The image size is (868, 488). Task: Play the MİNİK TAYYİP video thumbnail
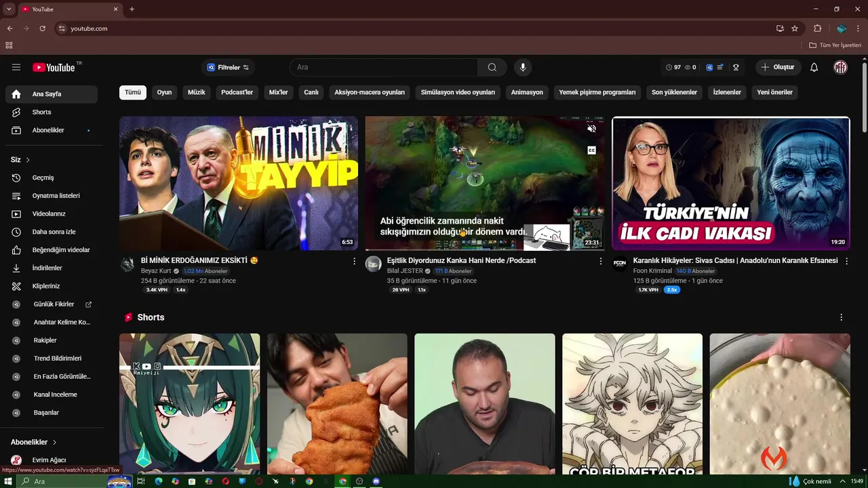click(x=239, y=183)
